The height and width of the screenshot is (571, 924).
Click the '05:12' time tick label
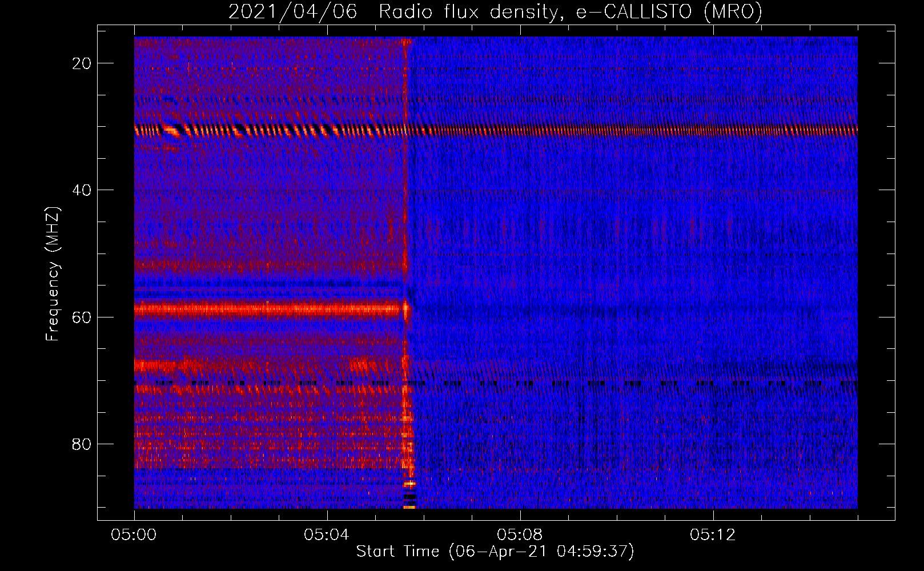pyautogui.click(x=713, y=535)
